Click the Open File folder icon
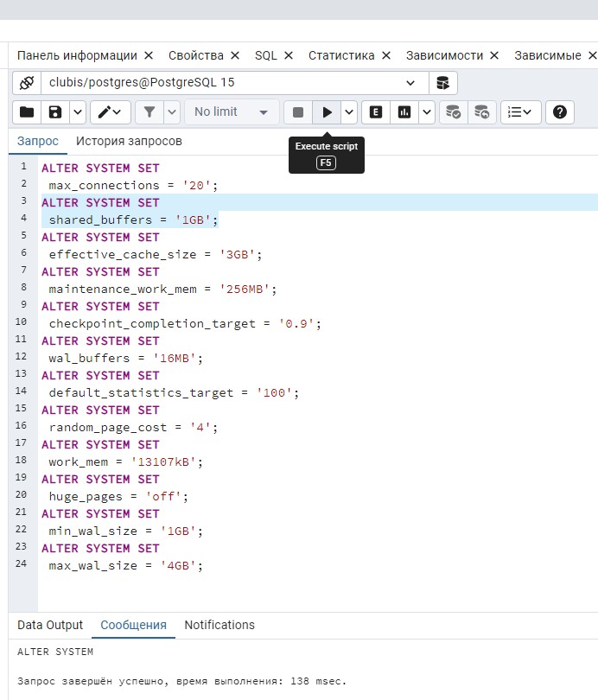 (x=27, y=112)
